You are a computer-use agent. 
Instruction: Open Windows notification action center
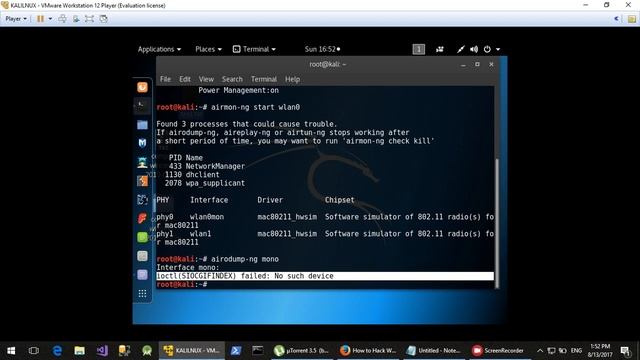[625, 351]
